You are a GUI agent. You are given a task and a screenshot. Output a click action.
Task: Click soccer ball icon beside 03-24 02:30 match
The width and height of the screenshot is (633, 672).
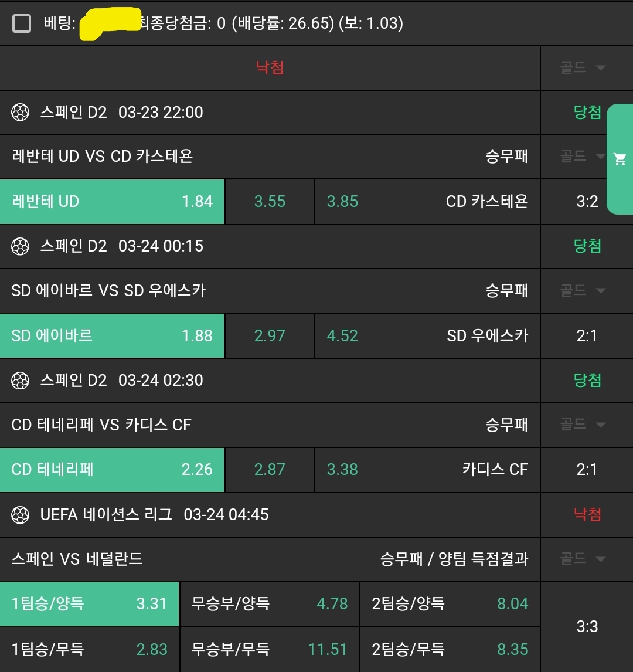(21, 381)
